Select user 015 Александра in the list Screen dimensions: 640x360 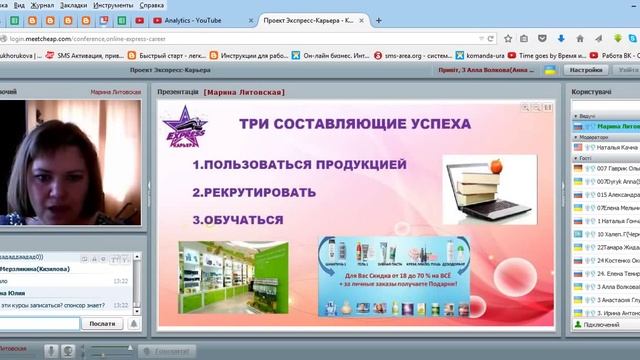pos(607,195)
